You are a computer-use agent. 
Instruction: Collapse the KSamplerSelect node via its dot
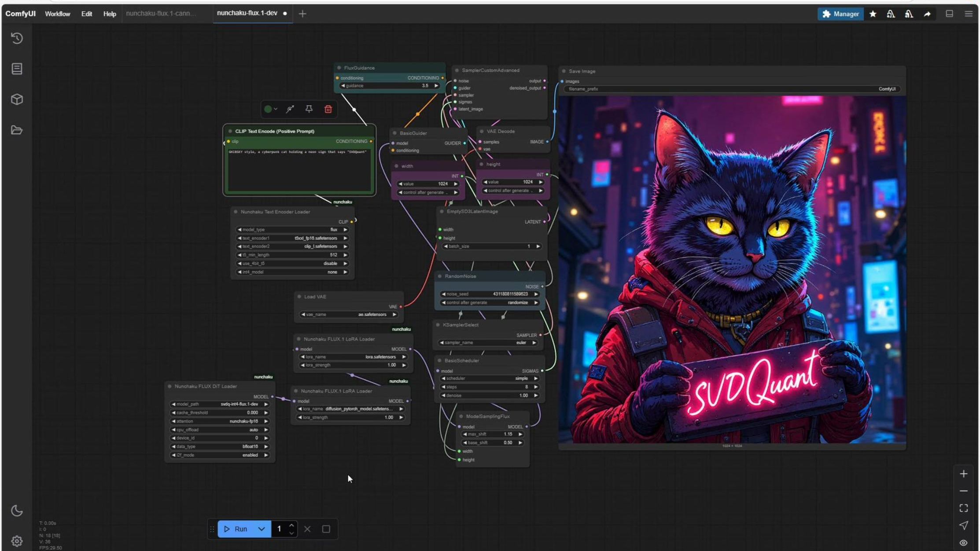coord(438,325)
